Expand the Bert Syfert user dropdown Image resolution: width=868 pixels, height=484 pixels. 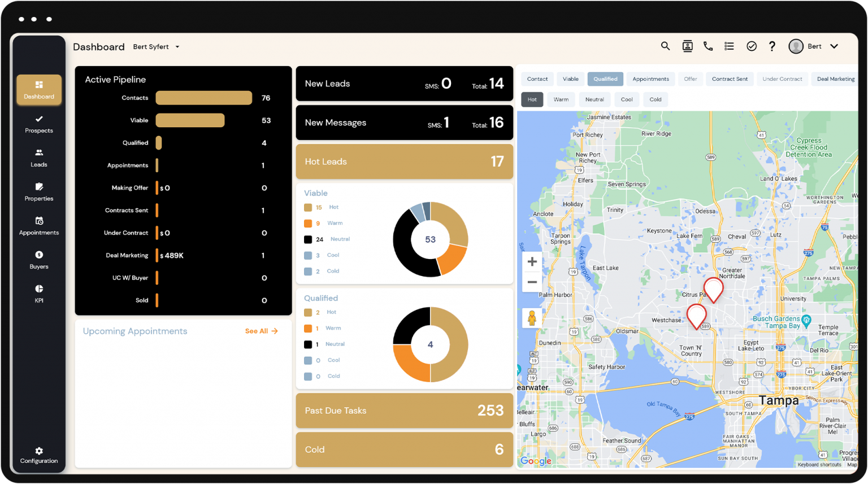tap(157, 47)
